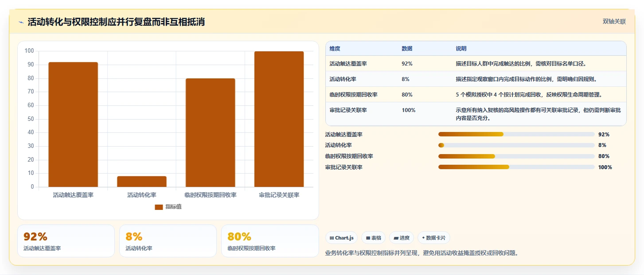Viewport: 644px width, 275px height.
Task: Click the 指标值 legend label
Action: tap(173, 207)
